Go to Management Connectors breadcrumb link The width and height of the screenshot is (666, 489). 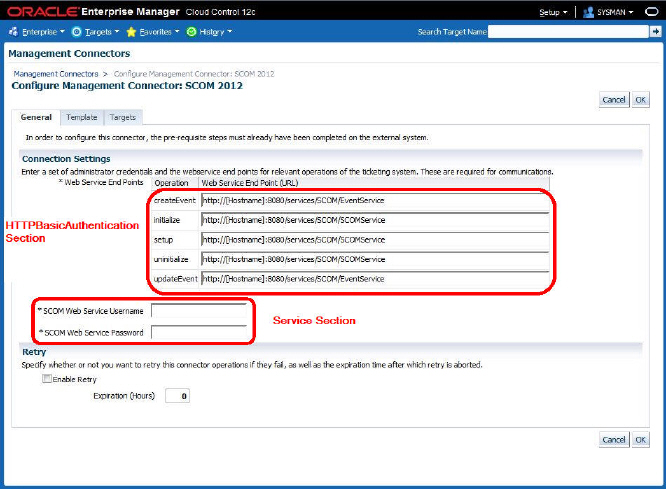coord(56,74)
